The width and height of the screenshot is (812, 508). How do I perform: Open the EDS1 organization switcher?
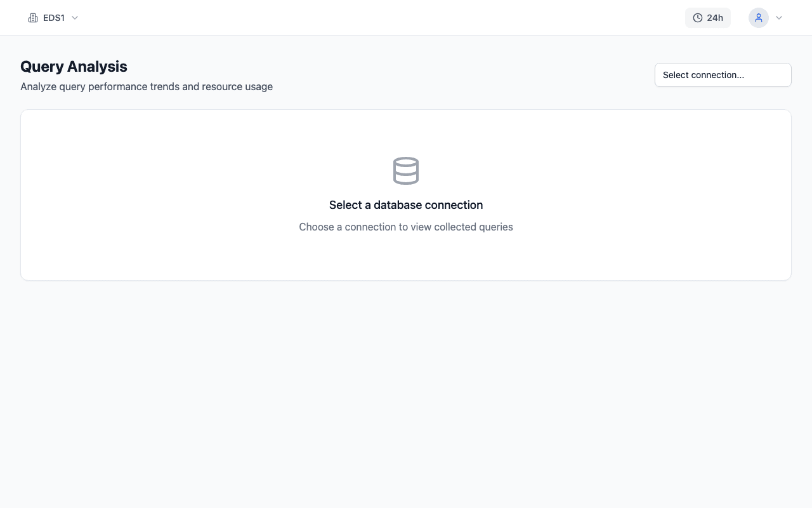click(54, 18)
